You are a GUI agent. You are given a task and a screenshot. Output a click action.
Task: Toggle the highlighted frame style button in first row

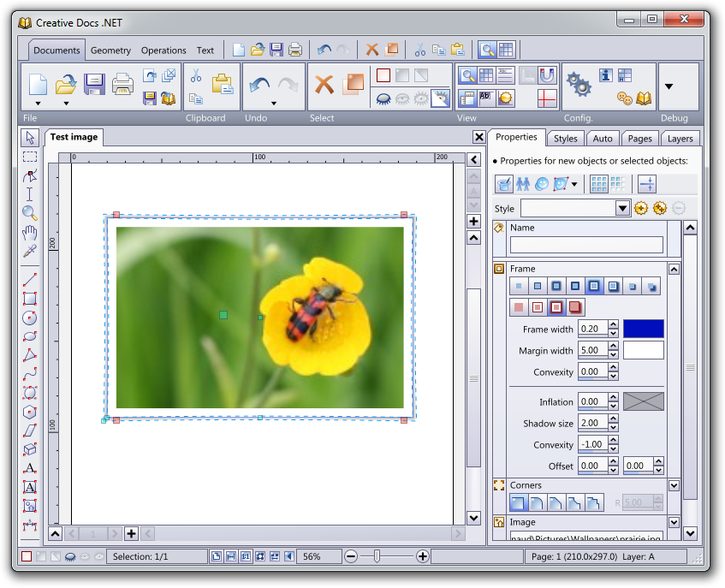coord(594,286)
